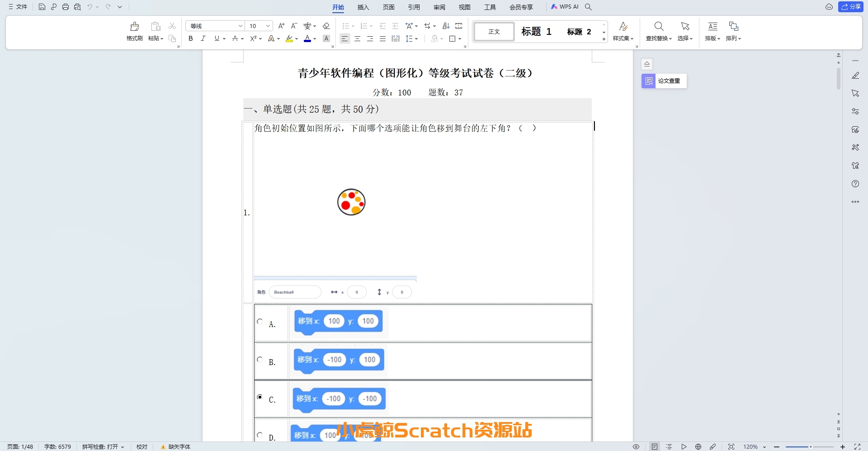Viewport: 868px width, 451px height.
Task: Switch to the View tab
Action: (x=464, y=7)
